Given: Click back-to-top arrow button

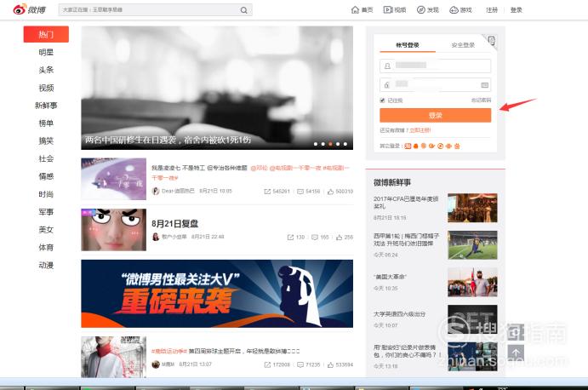Looking at the screenshot, I should pos(516,353).
